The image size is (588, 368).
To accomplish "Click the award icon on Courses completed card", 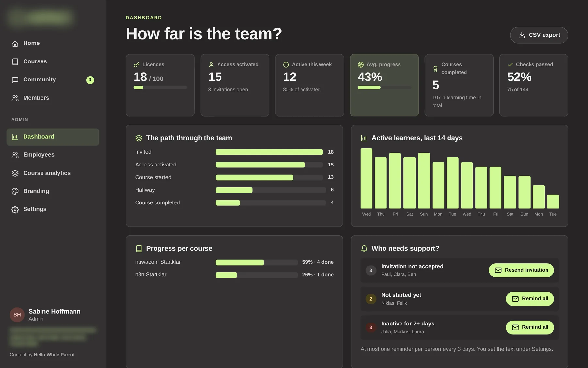I will tap(435, 69).
